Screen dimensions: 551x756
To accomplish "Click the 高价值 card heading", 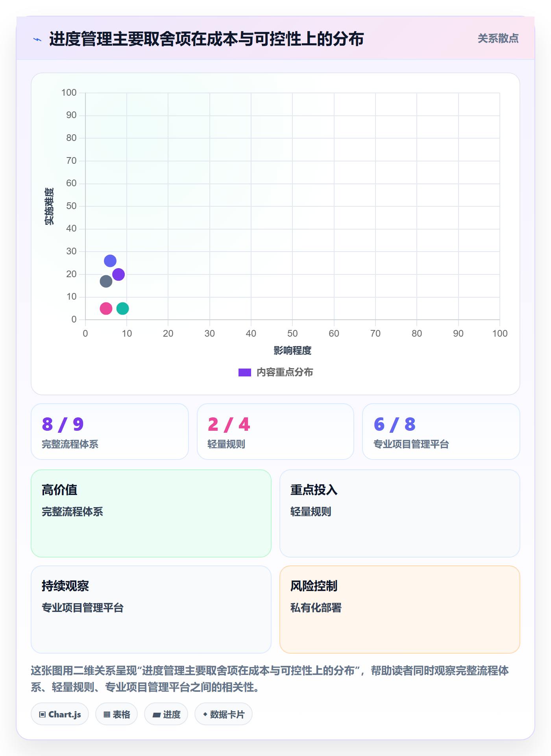I will pos(59,490).
